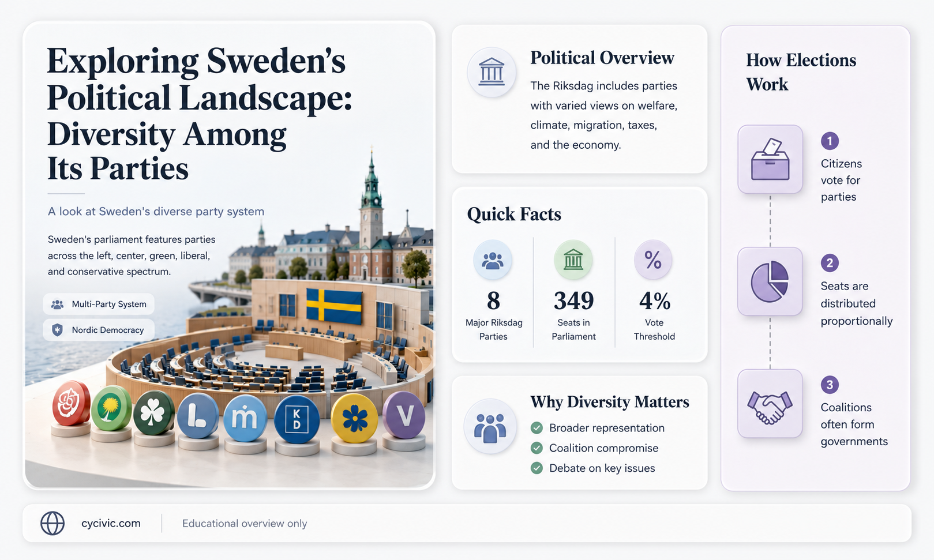Click the handshake icon for step 3
934x560 pixels.
770,404
